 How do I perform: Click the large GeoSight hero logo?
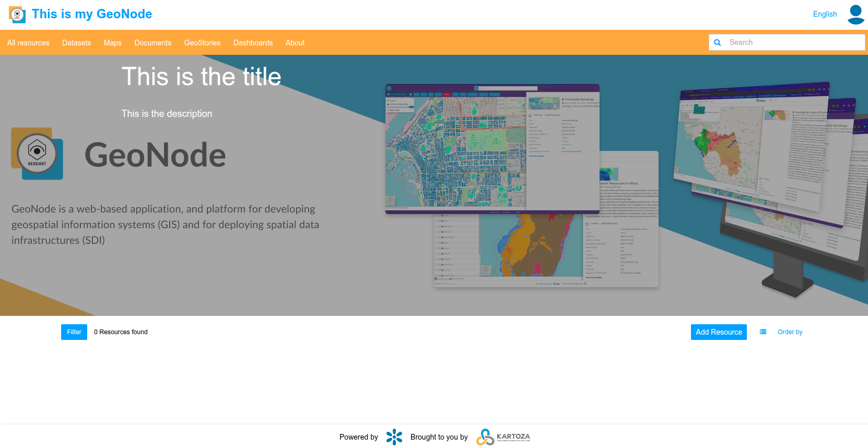pos(37,154)
